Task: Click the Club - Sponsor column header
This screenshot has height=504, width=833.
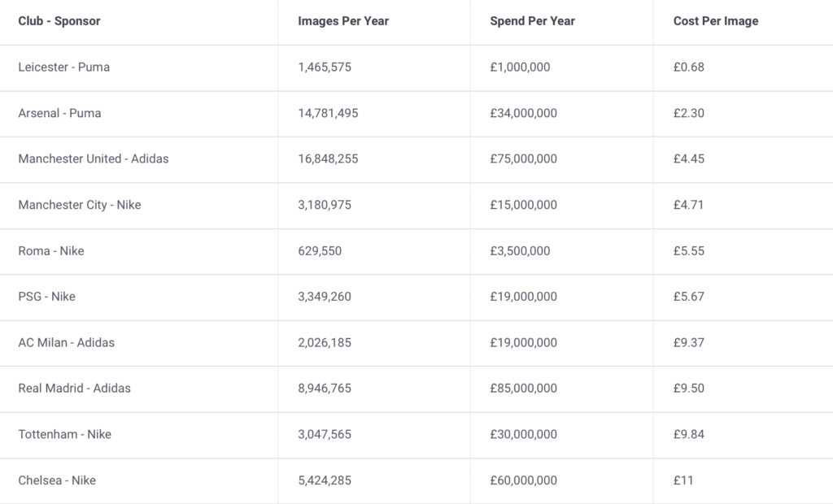Action: pos(59,21)
